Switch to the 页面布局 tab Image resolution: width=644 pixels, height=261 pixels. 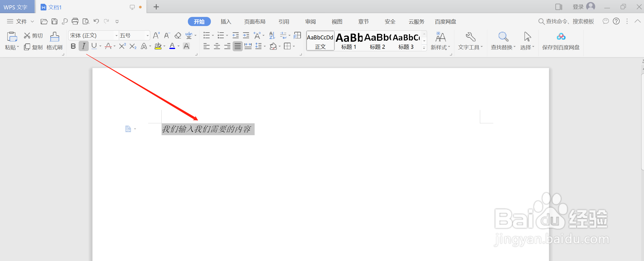[x=255, y=21]
